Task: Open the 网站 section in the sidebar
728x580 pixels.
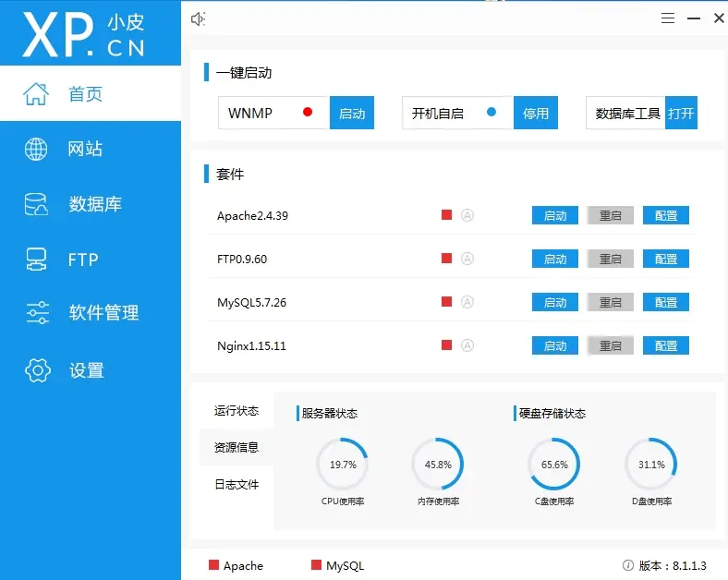Action: [x=91, y=149]
